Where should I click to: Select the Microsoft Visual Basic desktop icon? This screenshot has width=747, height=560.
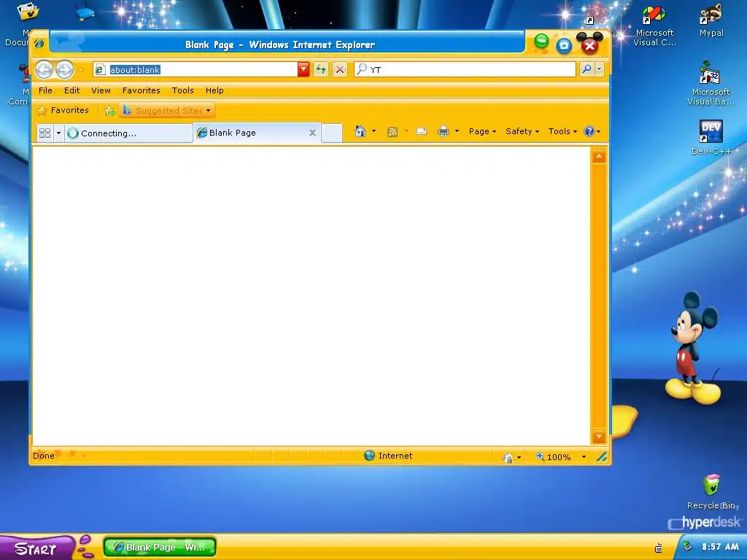coord(711,83)
